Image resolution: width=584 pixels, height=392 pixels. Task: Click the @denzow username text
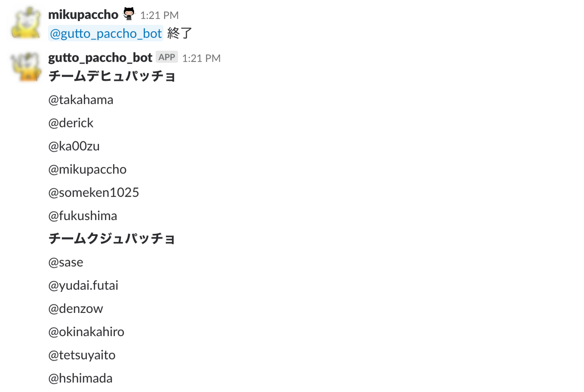[76, 309]
